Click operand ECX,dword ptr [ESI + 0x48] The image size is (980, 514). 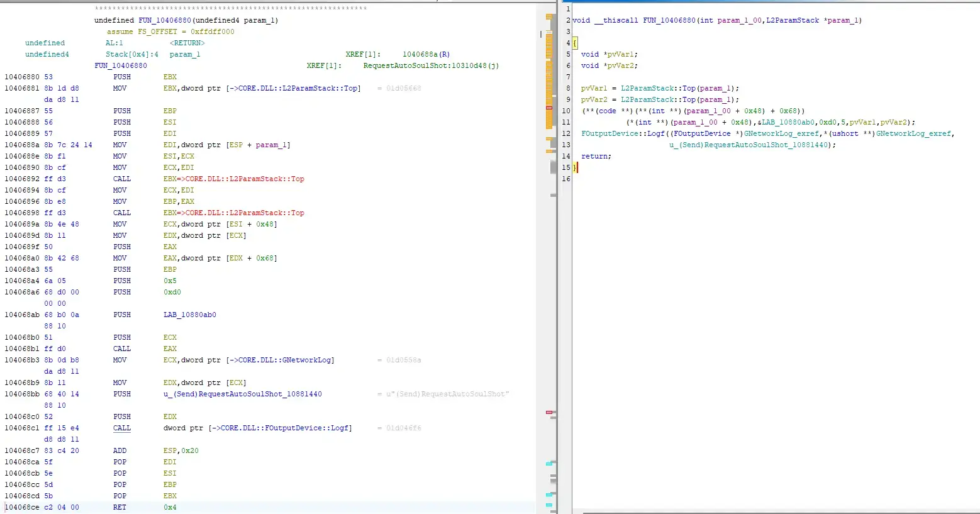tap(220, 224)
